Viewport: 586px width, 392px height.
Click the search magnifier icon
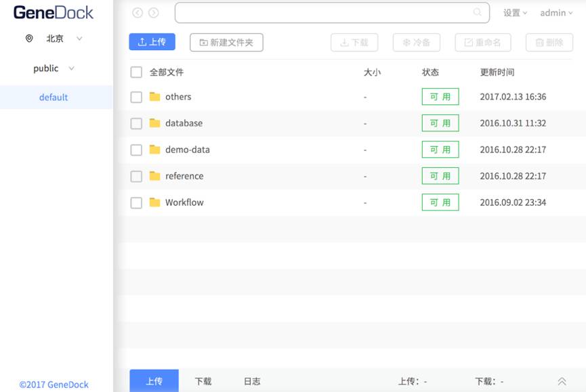pos(478,12)
